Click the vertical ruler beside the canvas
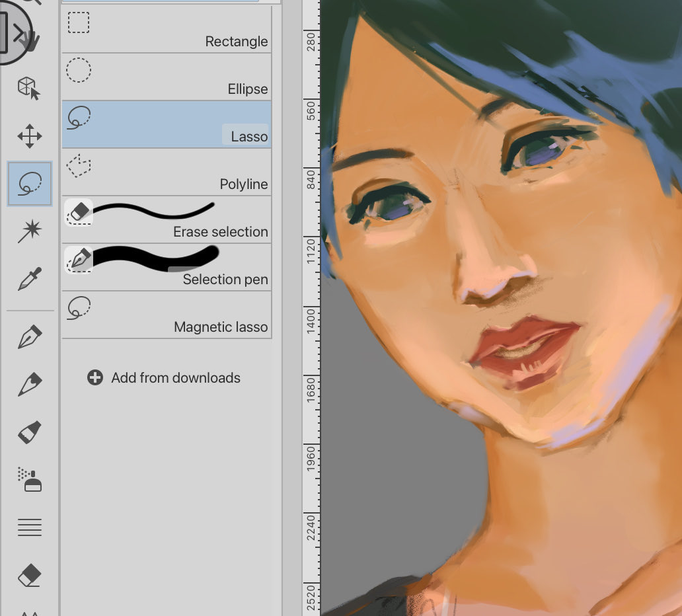The height and width of the screenshot is (616, 682). click(x=311, y=308)
